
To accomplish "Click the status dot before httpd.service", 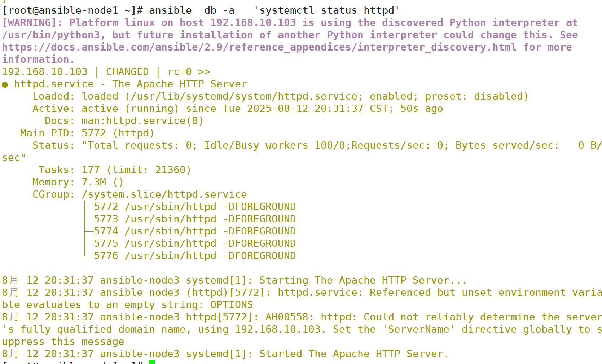I will pyautogui.click(x=5, y=84).
